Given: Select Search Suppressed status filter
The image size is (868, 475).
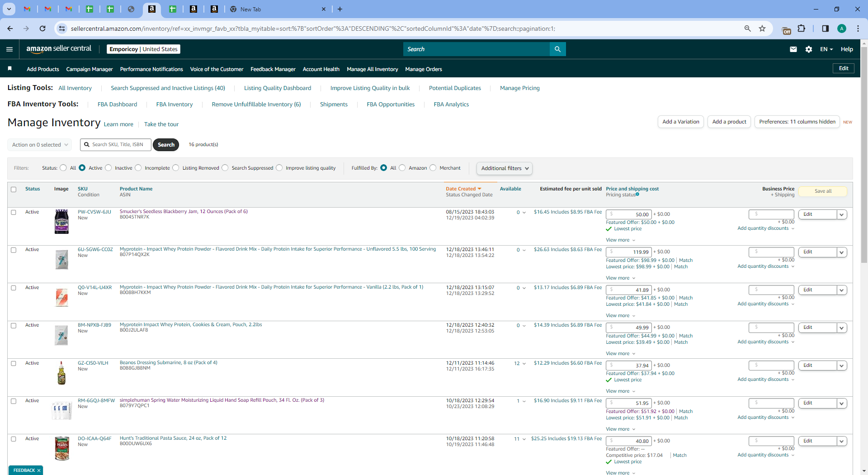Looking at the screenshot, I should [x=225, y=168].
